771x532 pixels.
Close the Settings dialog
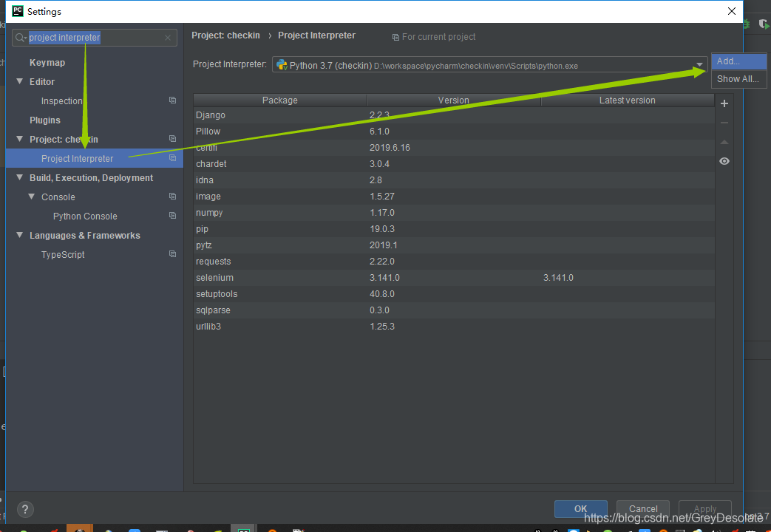tap(732, 11)
